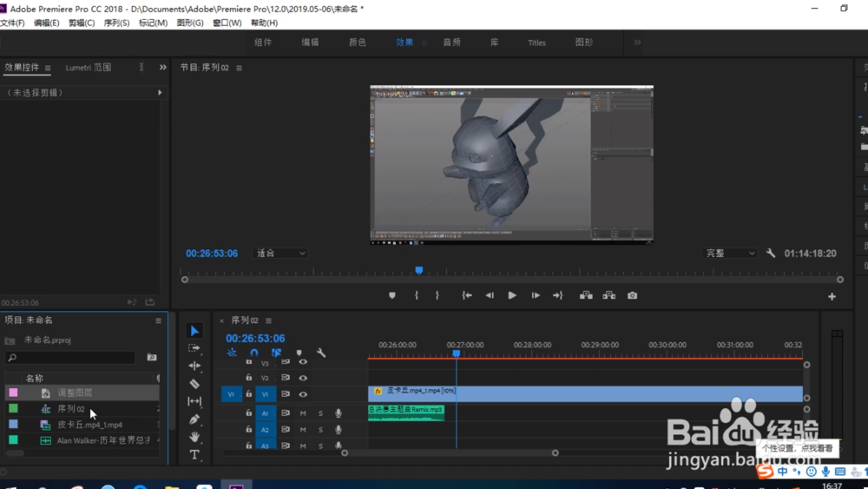This screenshot has height=489, width=868.
Task: Mute audio track A2
Action: (303, 430)
